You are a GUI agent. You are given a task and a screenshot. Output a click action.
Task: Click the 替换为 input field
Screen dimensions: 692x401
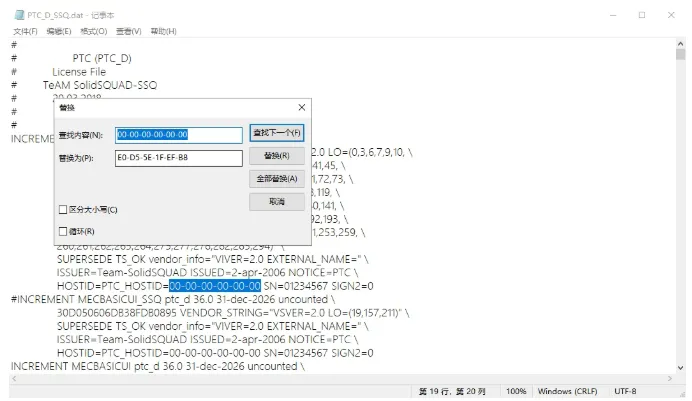click(x=179, y=158)
